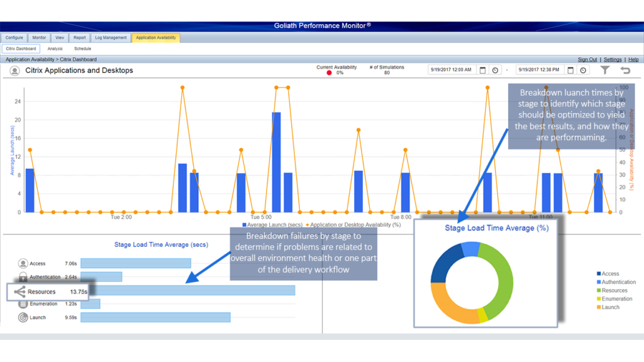Toggle the Average Launch (secs) chart legend

(x=272, y=225)
